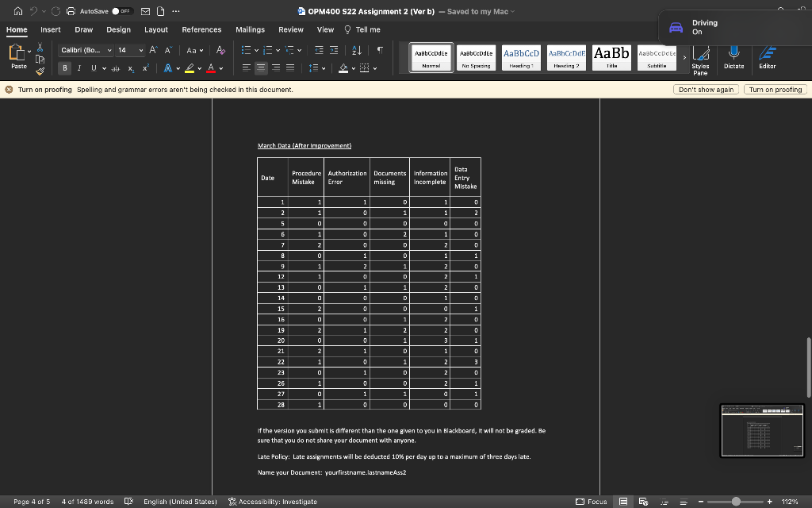Click the 'Don't show again' button

tap(705, 90)
